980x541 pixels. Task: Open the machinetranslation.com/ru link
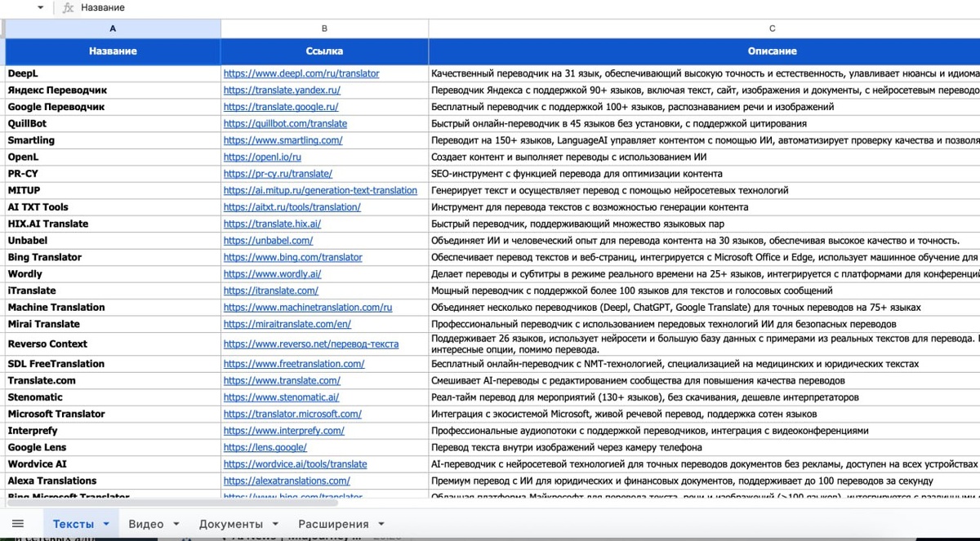(x=308, y=308)
